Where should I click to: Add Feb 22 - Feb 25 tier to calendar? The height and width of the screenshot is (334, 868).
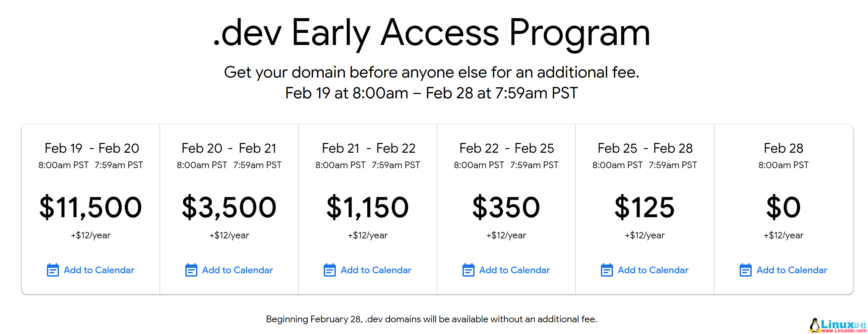coord(506,270)
